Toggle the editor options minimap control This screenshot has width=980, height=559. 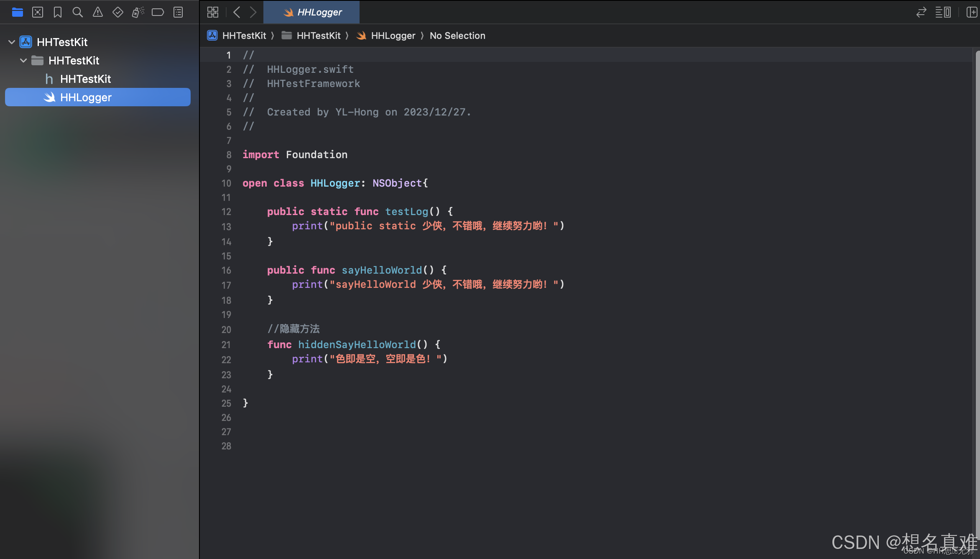coord(943,12)
